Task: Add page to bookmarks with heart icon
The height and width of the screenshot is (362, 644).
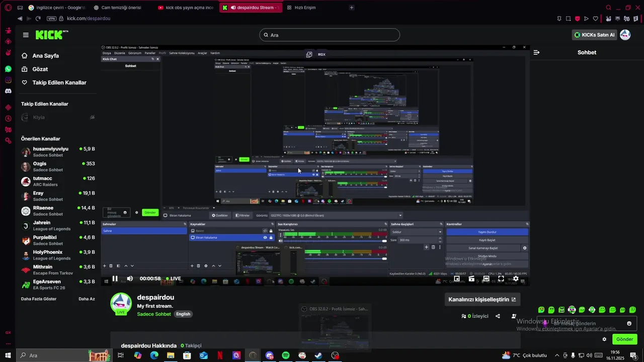Action: [x=596, y=19]
